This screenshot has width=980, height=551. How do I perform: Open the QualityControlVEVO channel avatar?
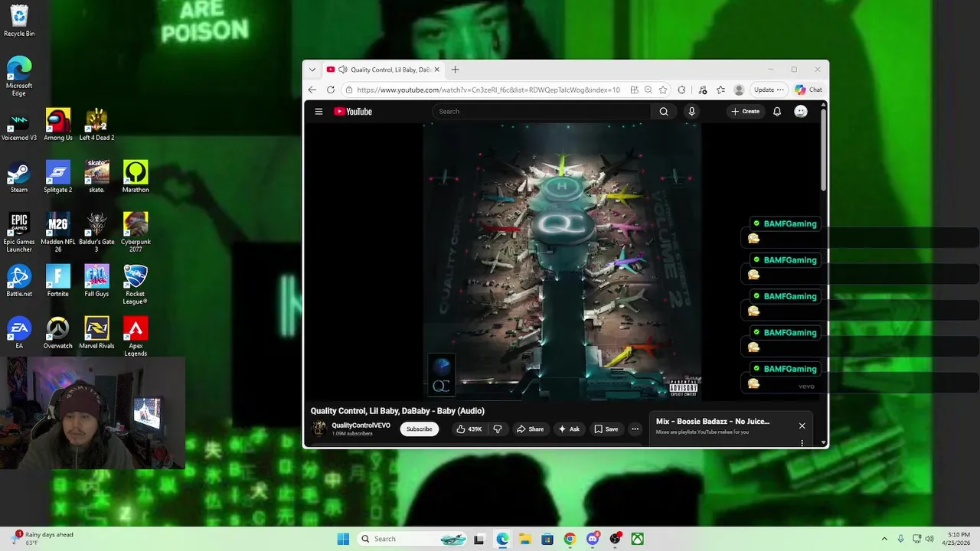(319, 429)
